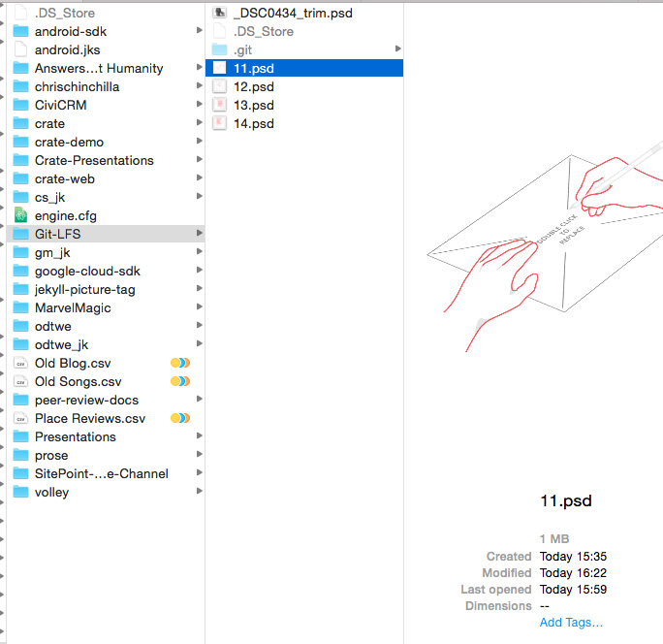Click the 11.psd file icon

(x=219, y=68)
